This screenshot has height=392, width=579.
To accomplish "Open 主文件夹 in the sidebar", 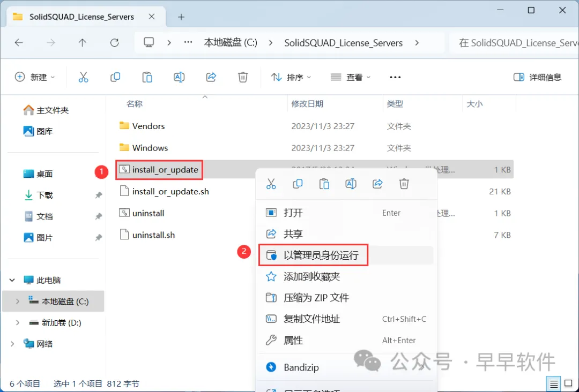I will [46, 110].
